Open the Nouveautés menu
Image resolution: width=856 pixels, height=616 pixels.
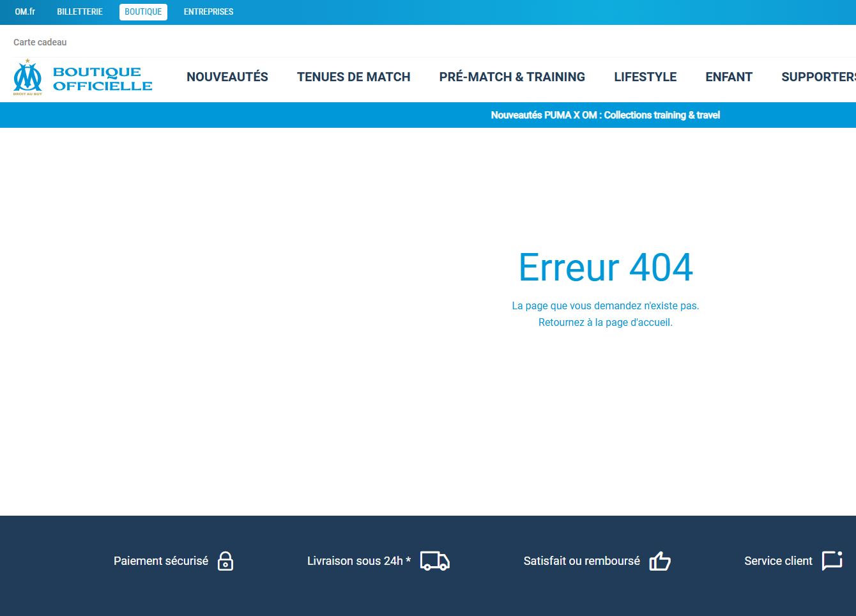(227, 77)
